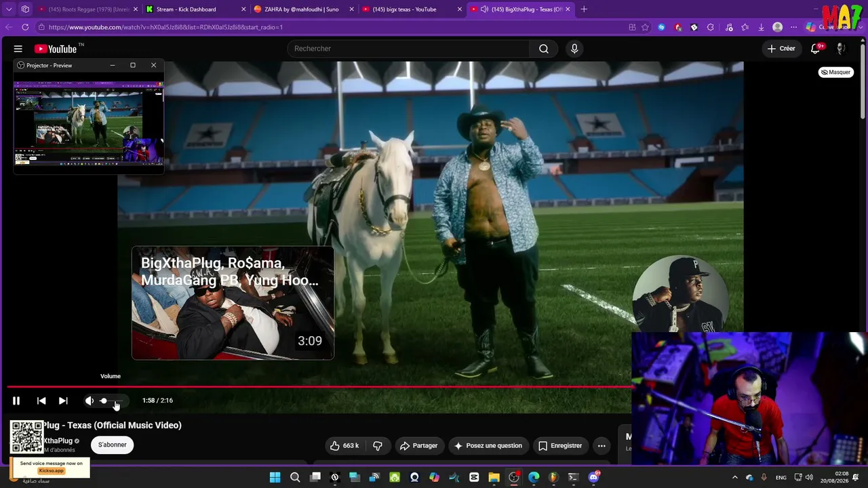Click the browser address bar URL
The image size is (868, 488).
click(165, 27)
